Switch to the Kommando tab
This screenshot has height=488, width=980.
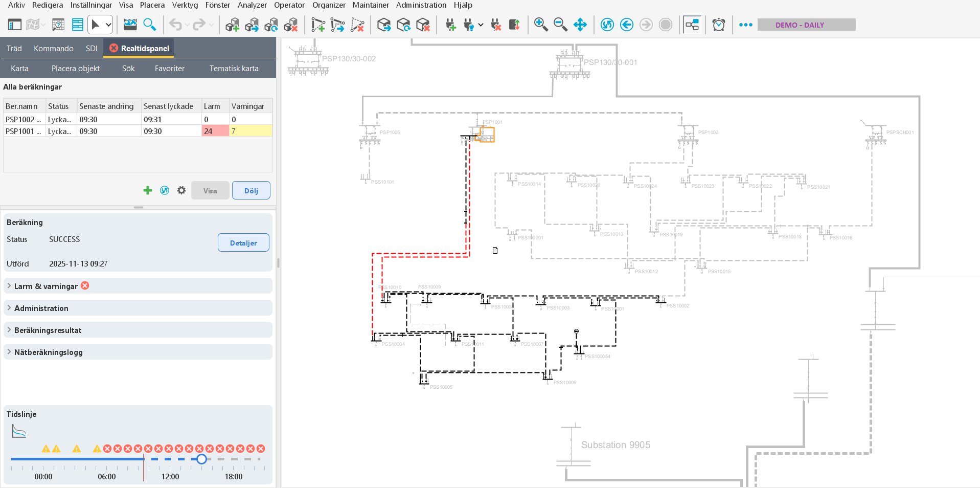coord(54,49)
